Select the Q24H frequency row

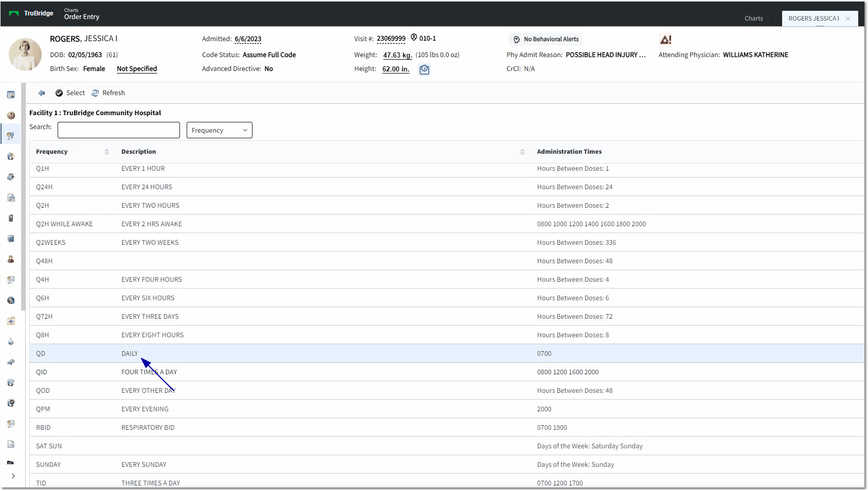coord(447,187)
